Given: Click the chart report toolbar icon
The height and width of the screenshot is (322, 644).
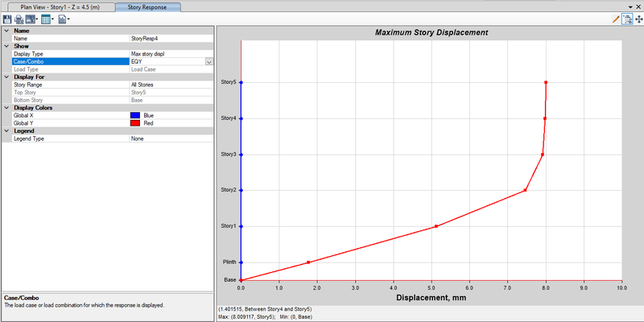Looking at the screenshot, I should click(x=63, y=18).
